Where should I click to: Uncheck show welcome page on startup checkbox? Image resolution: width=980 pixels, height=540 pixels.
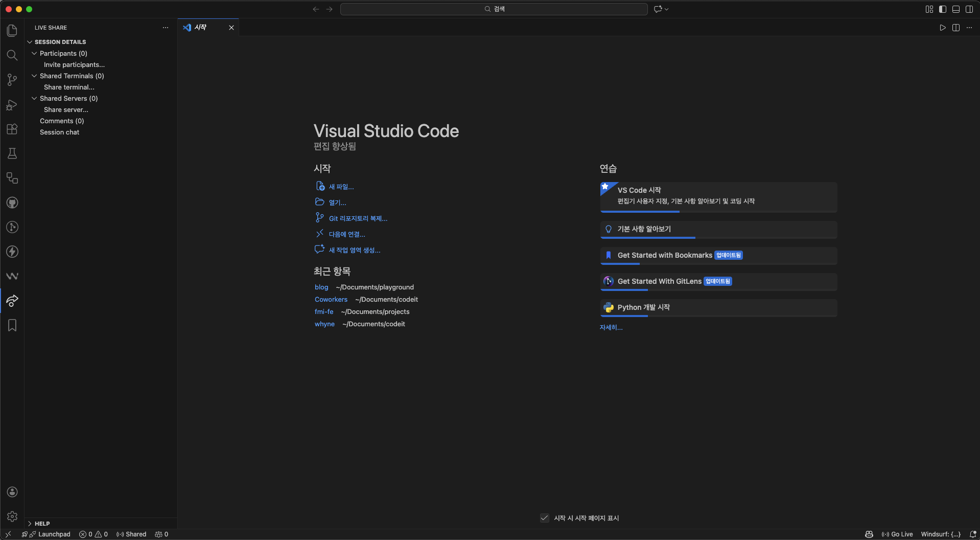pos(545,518)
